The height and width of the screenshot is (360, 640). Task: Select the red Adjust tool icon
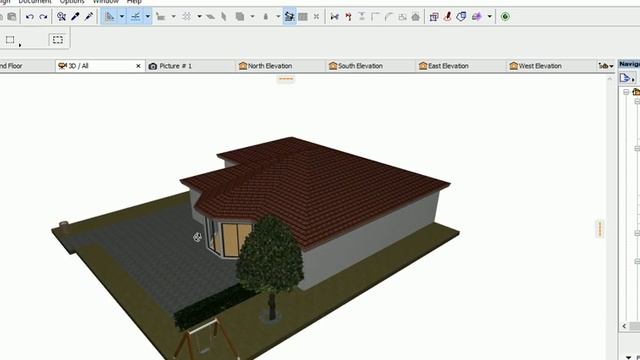click(x=348, y=17)
